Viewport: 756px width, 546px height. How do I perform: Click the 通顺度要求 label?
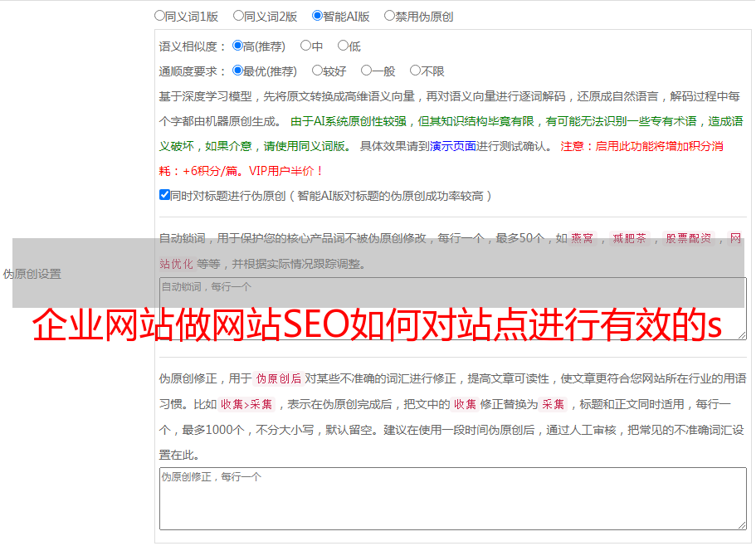click(x=193, y=71)
